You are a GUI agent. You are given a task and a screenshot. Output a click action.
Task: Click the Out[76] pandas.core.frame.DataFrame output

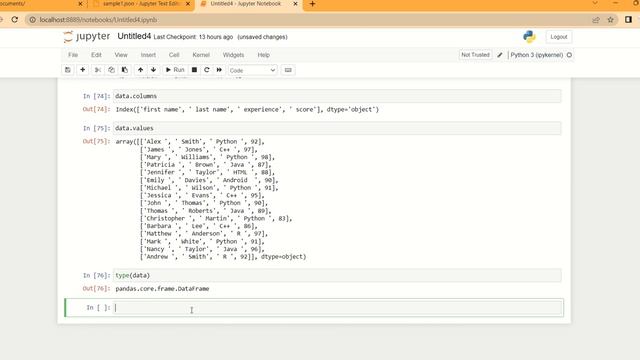click(162, 289)
